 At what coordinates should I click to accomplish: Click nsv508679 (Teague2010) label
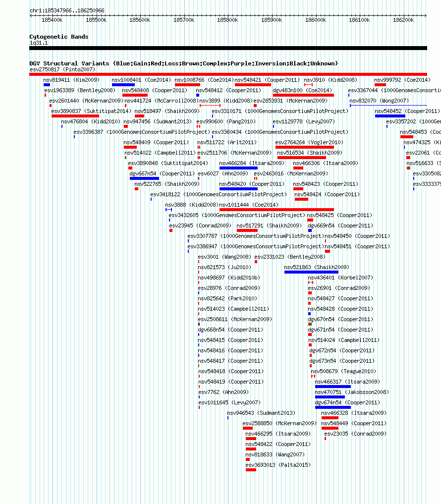click(343, 372)
